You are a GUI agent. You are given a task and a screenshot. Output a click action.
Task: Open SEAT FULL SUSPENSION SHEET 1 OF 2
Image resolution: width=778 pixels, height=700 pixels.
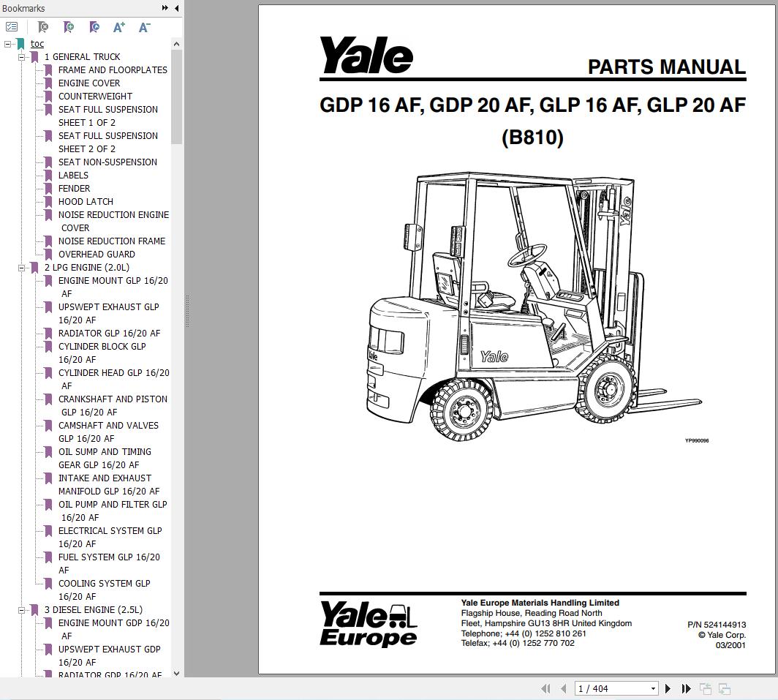pyautogui.click(x=108, y=116)
